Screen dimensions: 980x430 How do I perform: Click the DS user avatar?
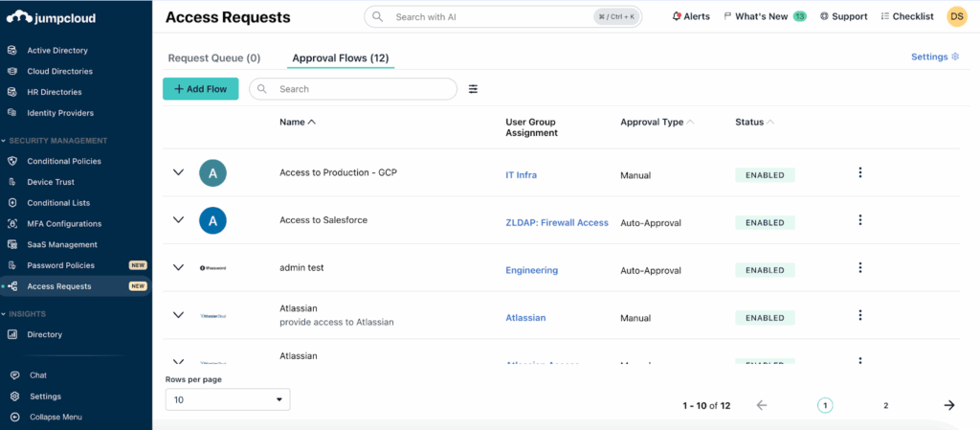point(956,16)
